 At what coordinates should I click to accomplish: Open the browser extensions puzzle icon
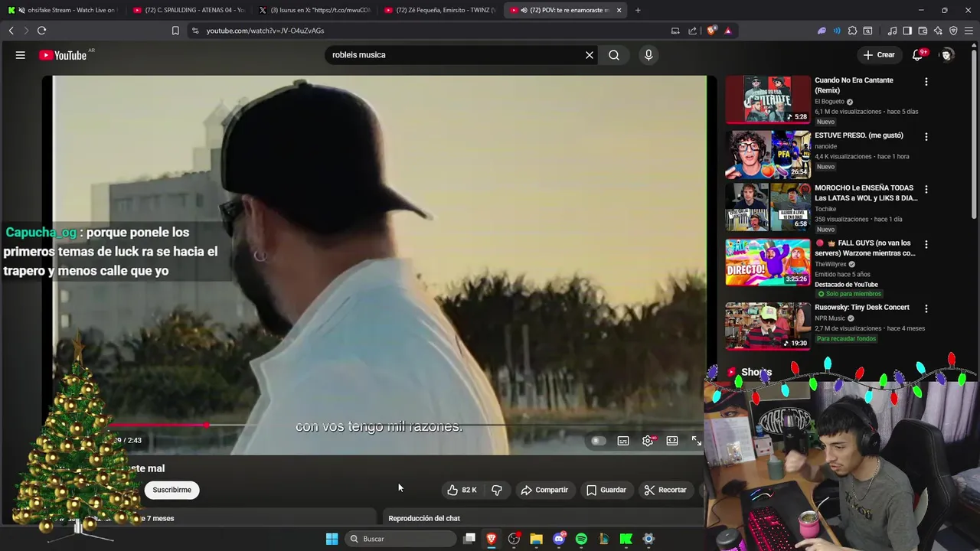point(852,31)
